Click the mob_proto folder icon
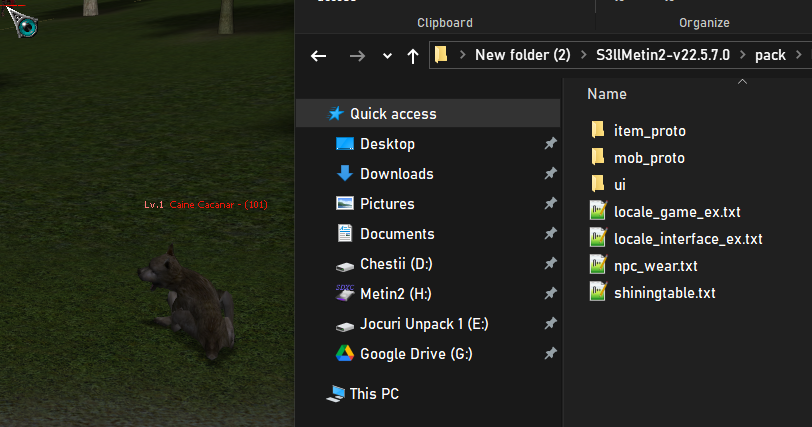 coord(598,156)
